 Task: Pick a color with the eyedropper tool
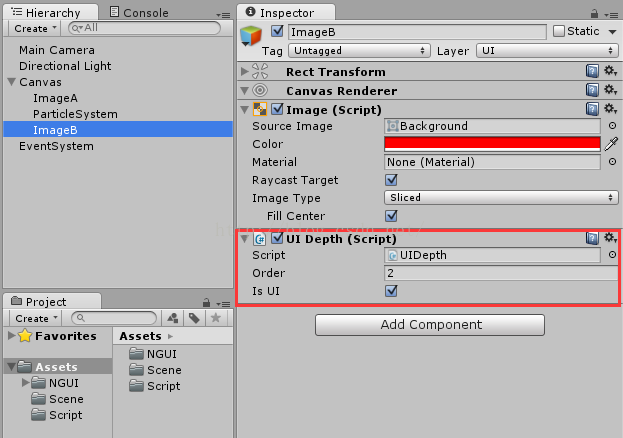coord(611,144)
